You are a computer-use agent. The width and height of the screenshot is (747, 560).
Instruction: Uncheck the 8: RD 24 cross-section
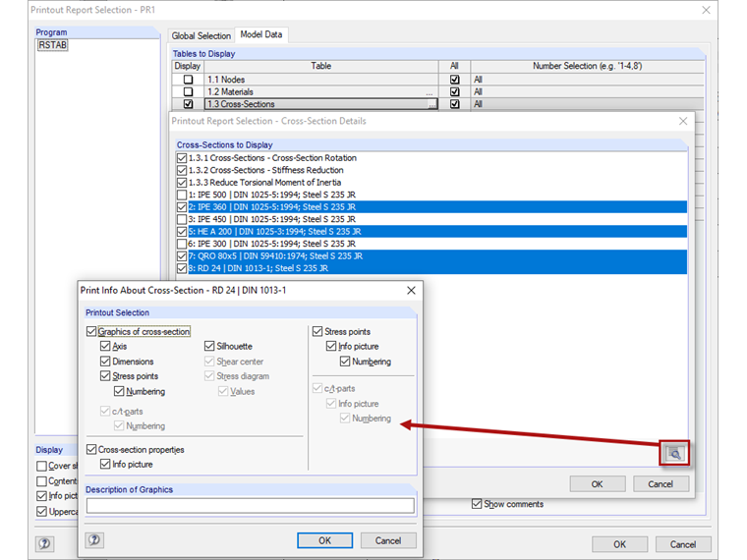click(182, 268)
